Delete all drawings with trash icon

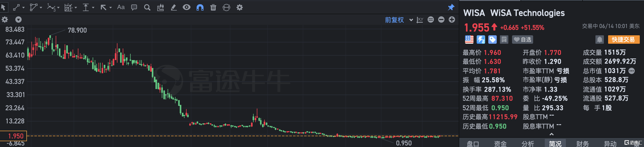coord(213,7)
